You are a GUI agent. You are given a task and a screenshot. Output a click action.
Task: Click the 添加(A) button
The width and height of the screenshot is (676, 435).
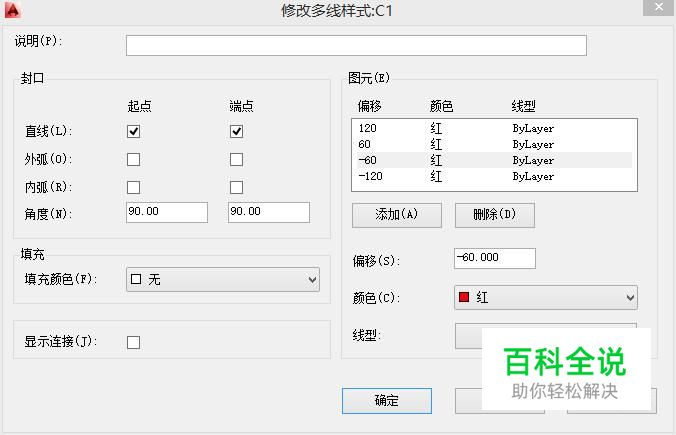tap(397, 215)
